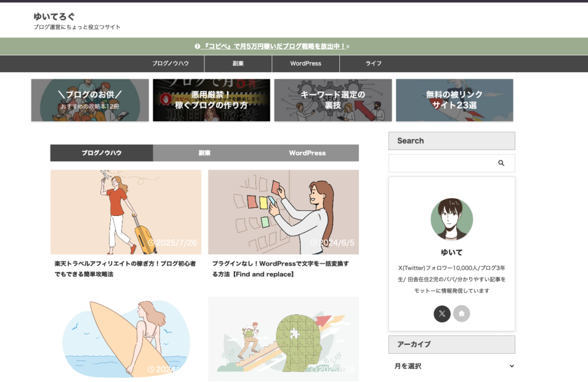The width and height of the screenshot is (588, 382).
Task: Open the 副業 item in navigation bar
Action: coord(238,64)
